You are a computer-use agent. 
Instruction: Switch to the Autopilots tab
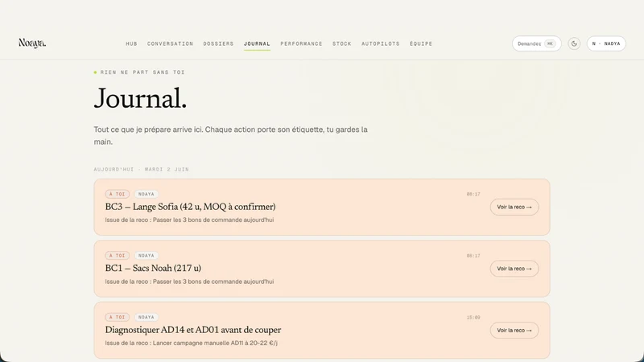pyautogui.click(x=380, y=43)
